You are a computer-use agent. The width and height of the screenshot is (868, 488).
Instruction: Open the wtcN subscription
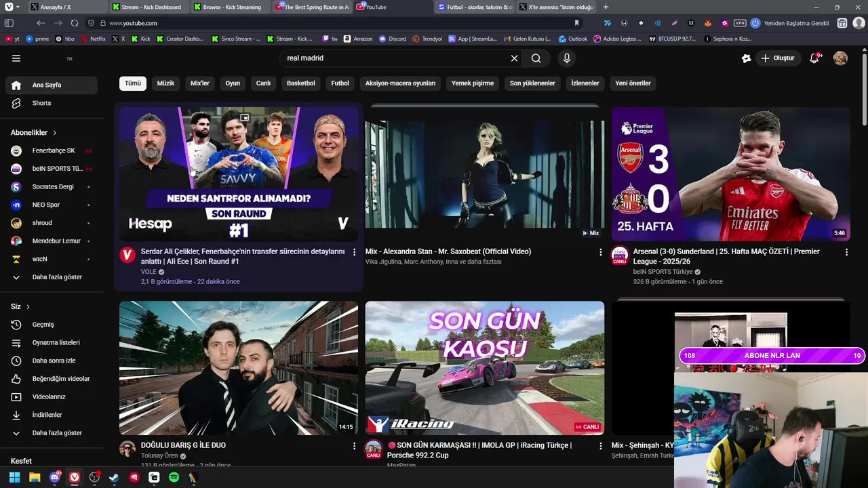pos(52,259)
